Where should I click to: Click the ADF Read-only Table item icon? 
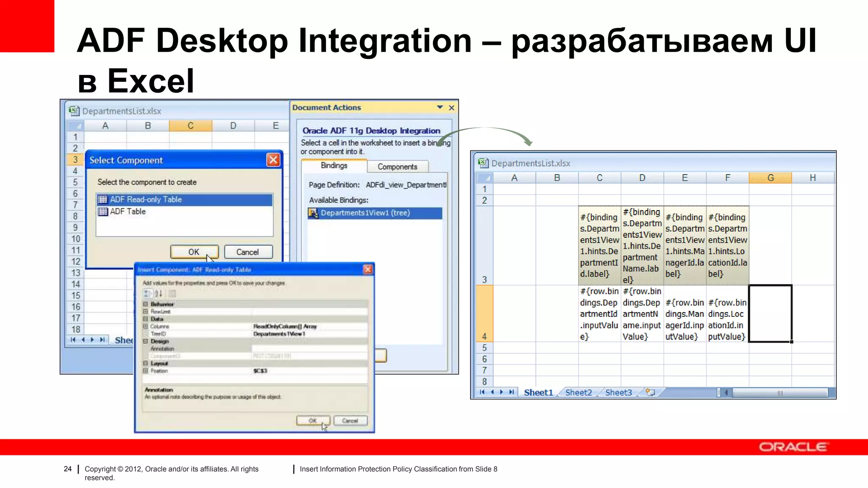103,200
